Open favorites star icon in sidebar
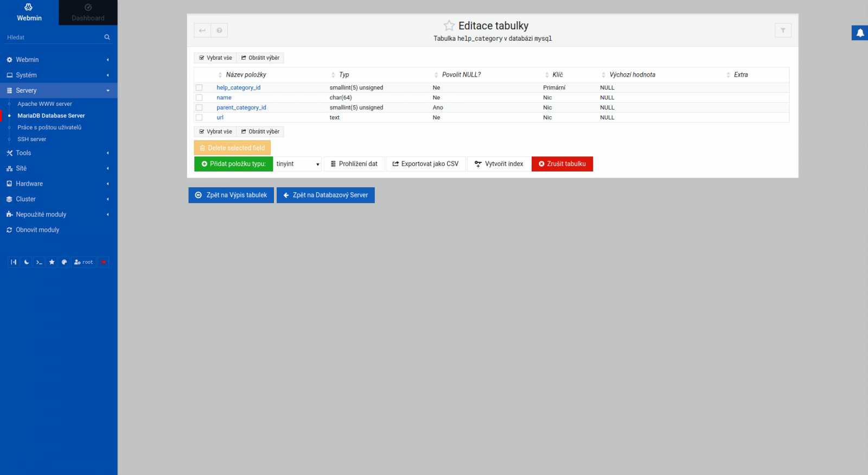868x475 pixels. point(52,262)
